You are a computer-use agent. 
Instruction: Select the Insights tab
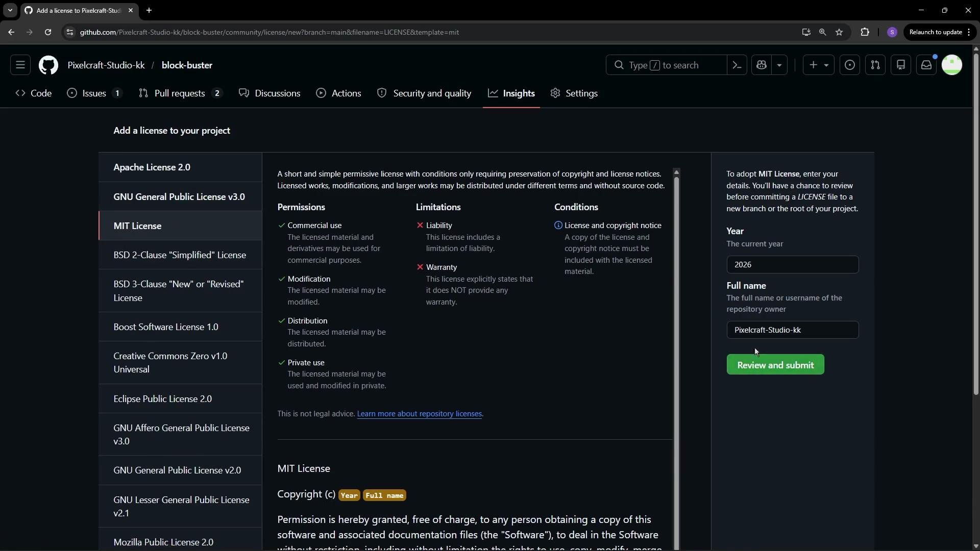[x=511, y=93]
